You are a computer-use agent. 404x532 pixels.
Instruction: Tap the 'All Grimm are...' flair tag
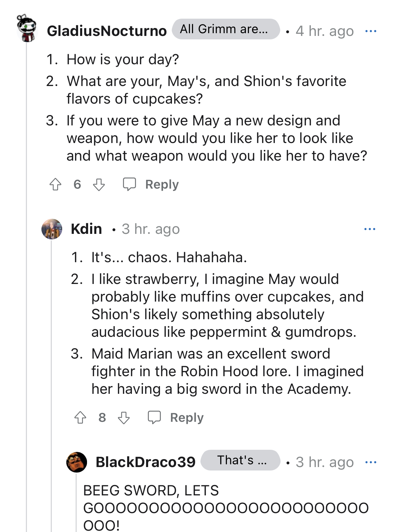point(226,29)
